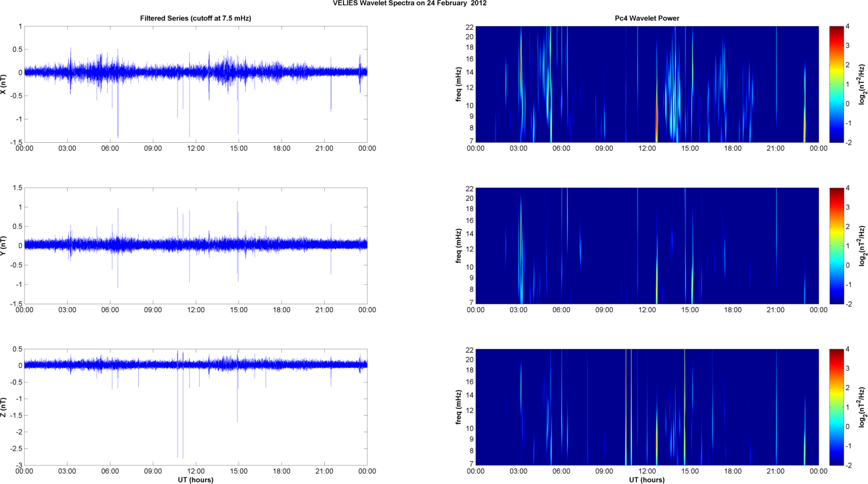Image resolution: width=868 pixels, height=484 pixels.
Task: Click the "Pc4 Wavelet Power" heading
Action: point(647,18)
